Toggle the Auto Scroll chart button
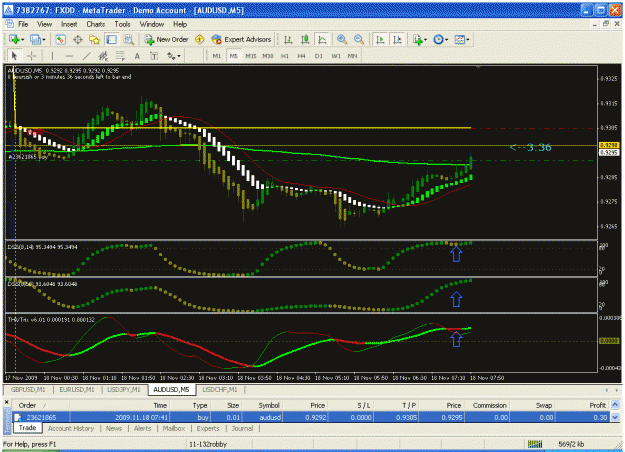 pos(380,39)
